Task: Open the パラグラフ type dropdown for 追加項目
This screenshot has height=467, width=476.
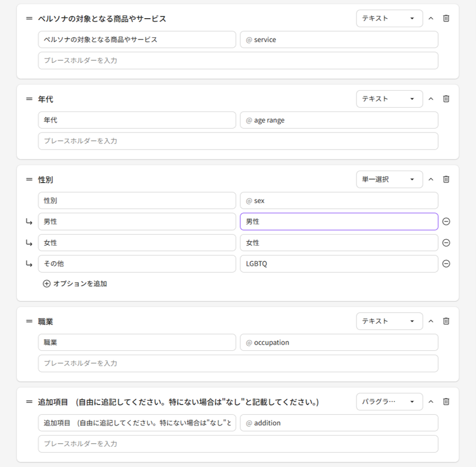Action: 389,401
